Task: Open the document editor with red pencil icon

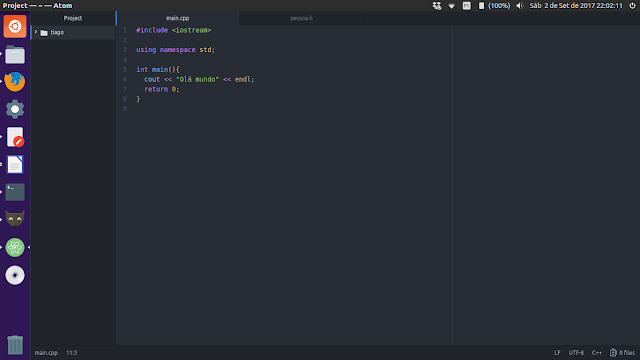Action: coord(15,137)
